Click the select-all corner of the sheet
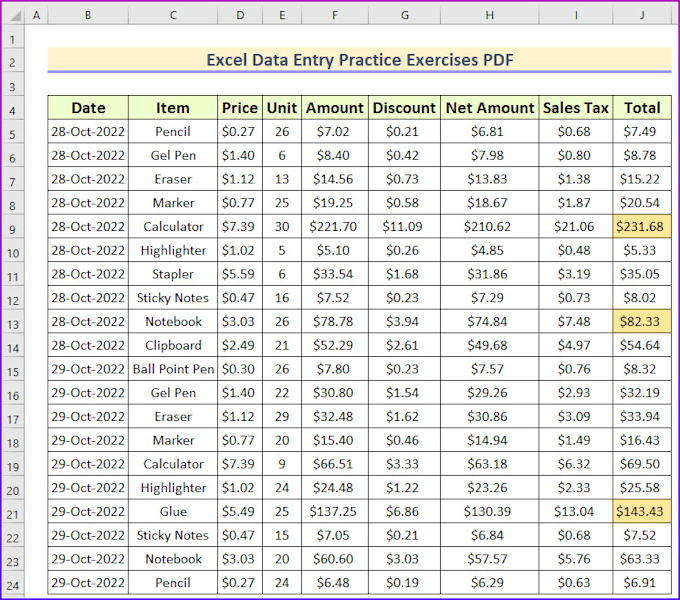680x600 pixels. [x=13, y=16]
